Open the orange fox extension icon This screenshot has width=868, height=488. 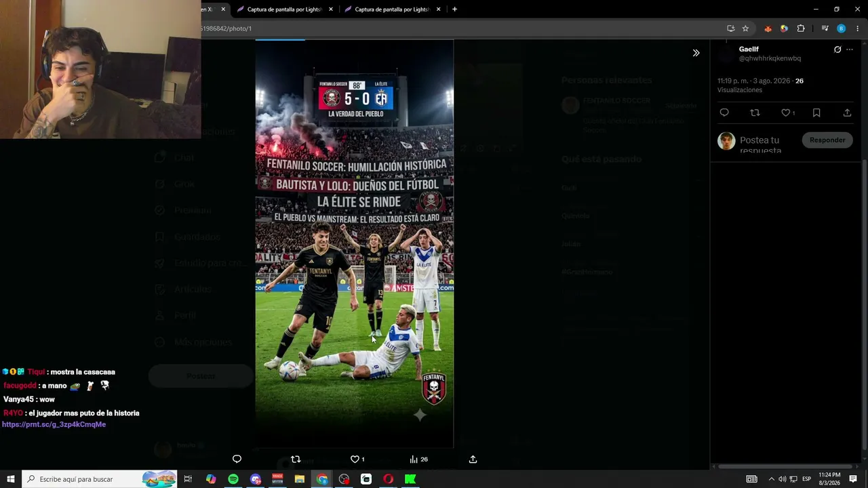pyautogui.click(x=768, y=28)
